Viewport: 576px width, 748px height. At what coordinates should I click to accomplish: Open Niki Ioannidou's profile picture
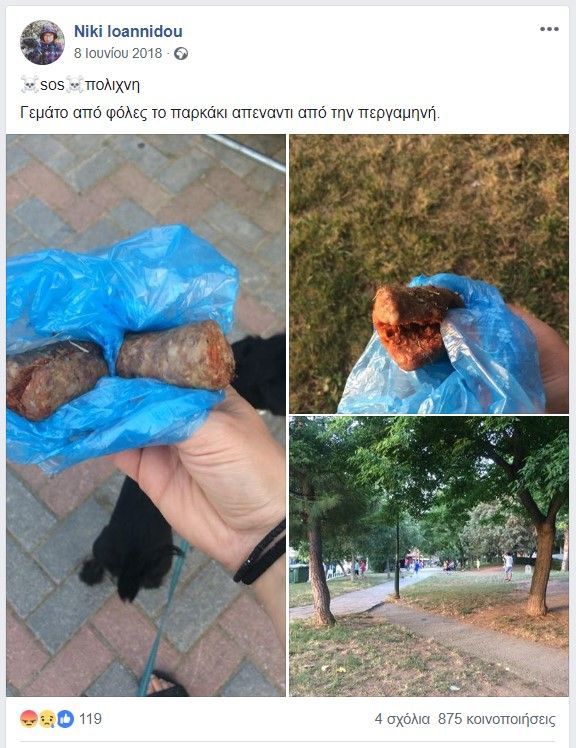(x=42, y=42)
